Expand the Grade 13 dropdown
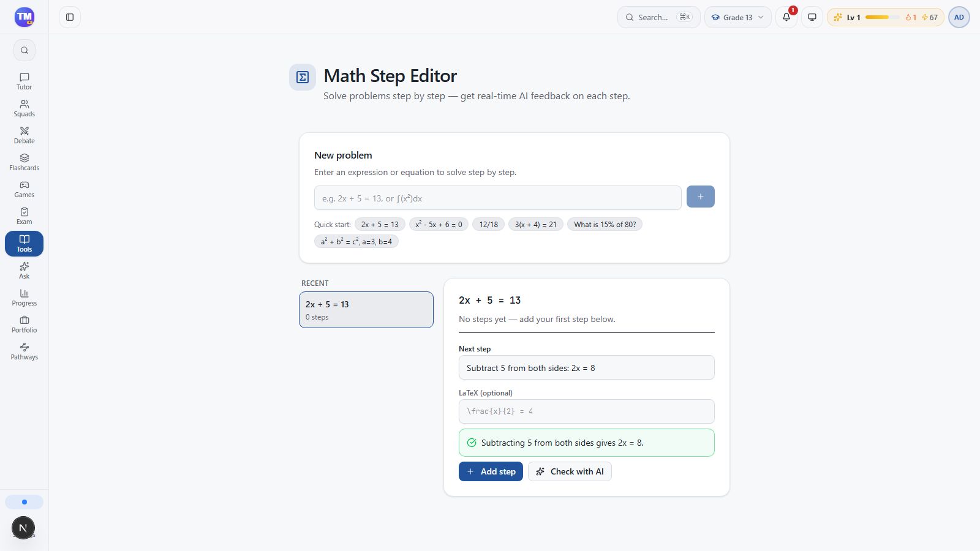 point(737,17)
